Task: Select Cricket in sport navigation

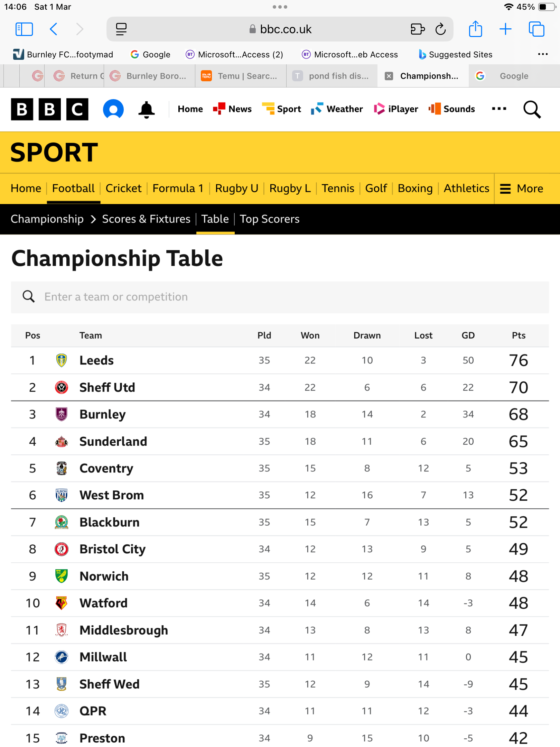Action: (123, 188)
